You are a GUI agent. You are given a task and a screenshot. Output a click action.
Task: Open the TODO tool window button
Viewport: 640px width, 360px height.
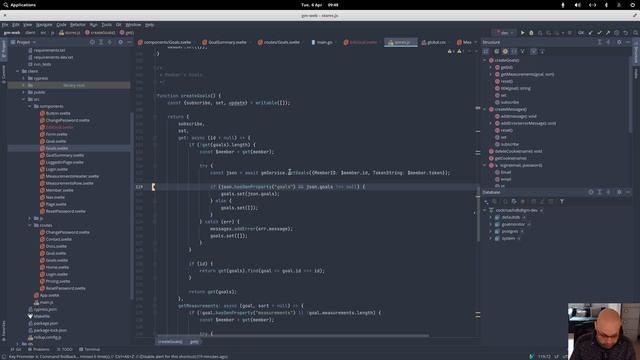(65, 349)
